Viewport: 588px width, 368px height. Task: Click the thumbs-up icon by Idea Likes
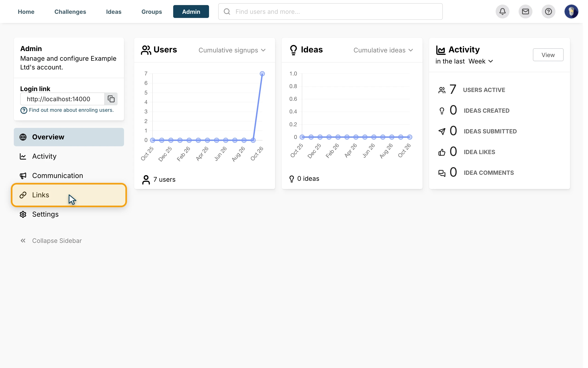tap(442, 152)
